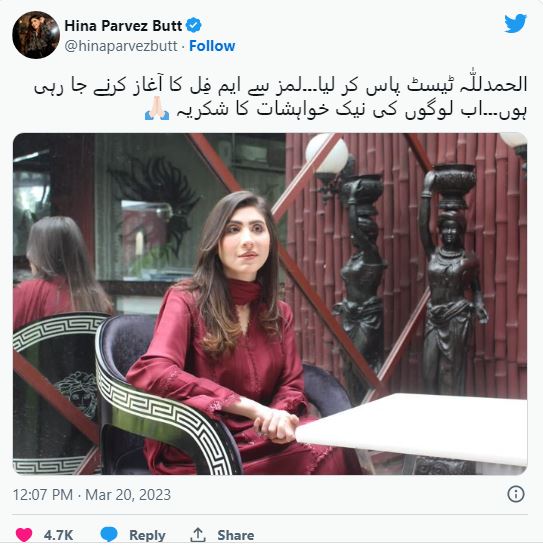Viewport: 543px width, 549px height.
Task: Click the first line of Urdu tweet text
Action: [280, 86]
